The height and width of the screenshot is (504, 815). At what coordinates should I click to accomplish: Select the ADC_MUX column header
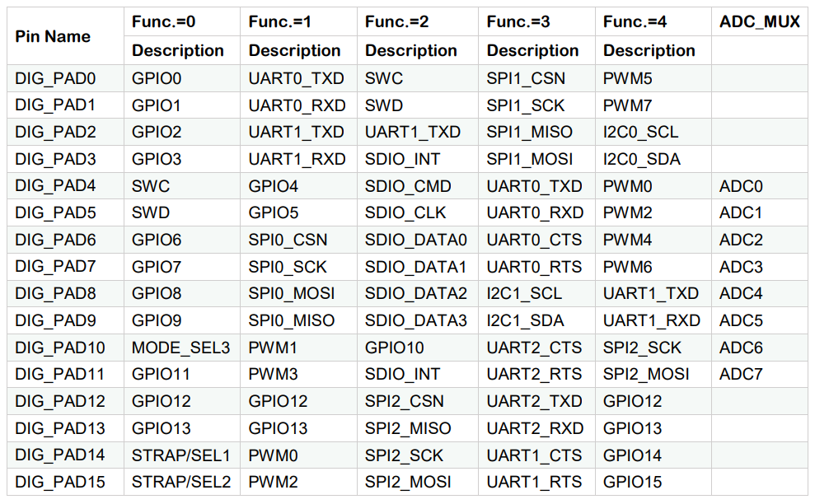[x=759, y=21]
